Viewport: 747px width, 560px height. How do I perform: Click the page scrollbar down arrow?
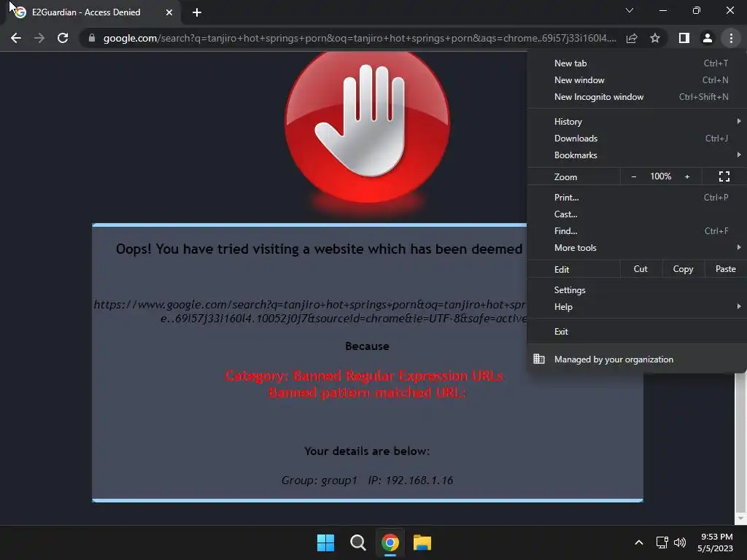[x=740, y=518]
